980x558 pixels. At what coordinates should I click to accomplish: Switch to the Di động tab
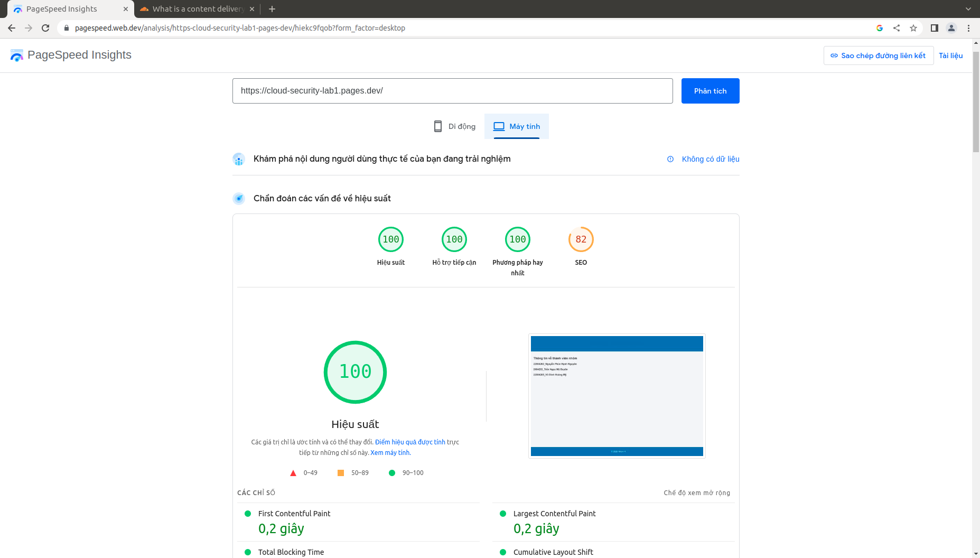pos(454,126)
